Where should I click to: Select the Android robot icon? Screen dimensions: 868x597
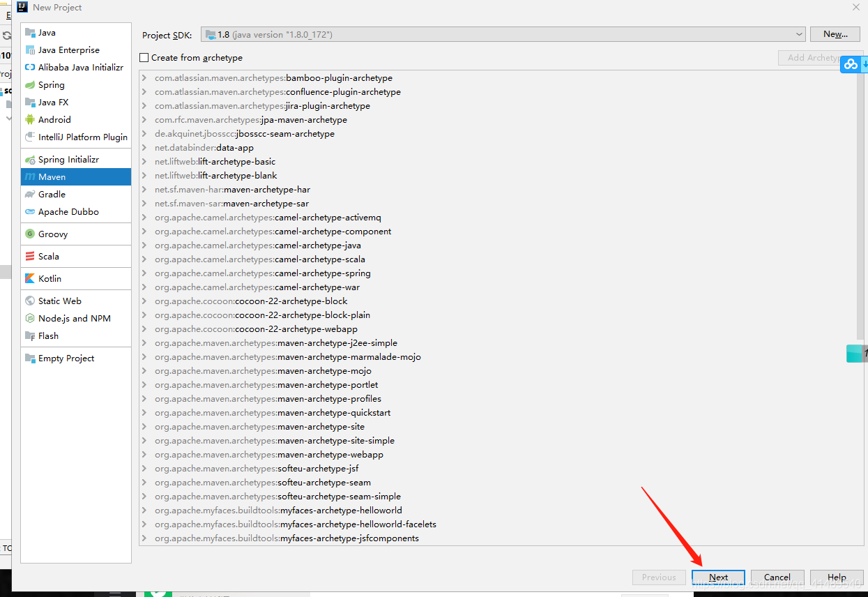pos(30,120)
